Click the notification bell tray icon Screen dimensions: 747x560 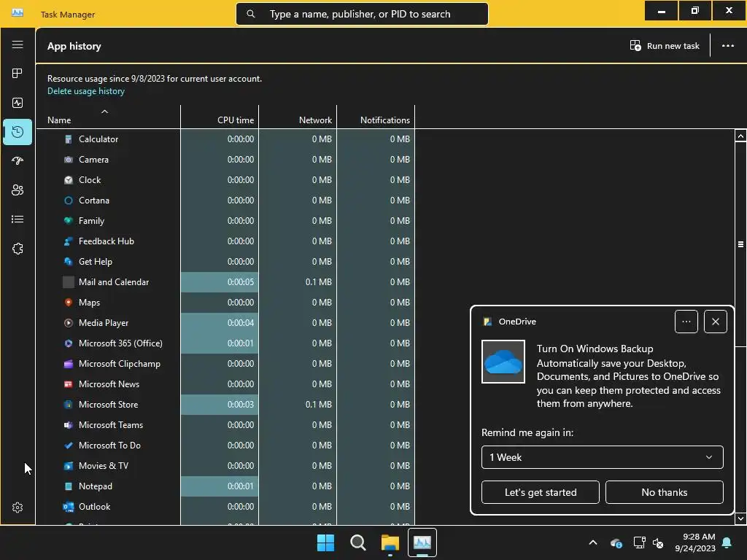click(x=727, y=542)
